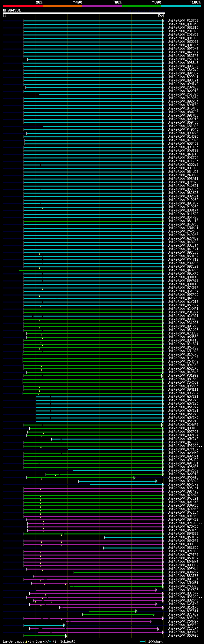Screen dimensions: 204x644
Task: Select label UniRef100_B9FS11
Action: click(x=183, y=611)
